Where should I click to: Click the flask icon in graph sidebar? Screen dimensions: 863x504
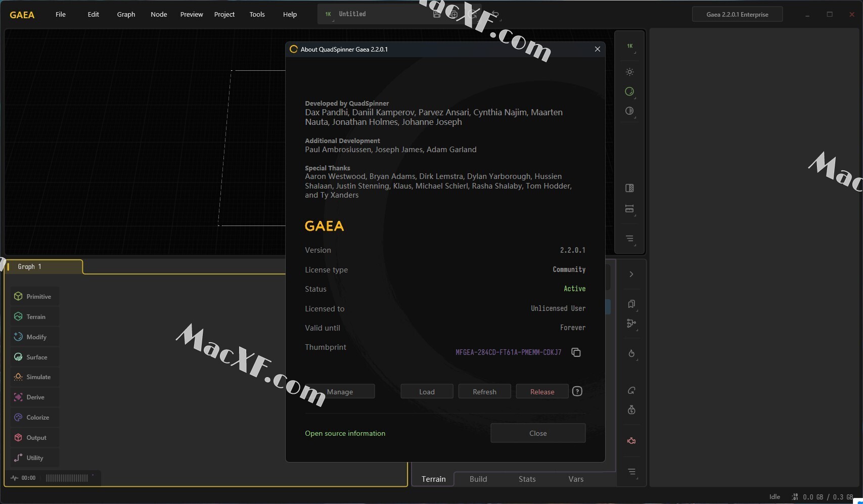point(631,410)
